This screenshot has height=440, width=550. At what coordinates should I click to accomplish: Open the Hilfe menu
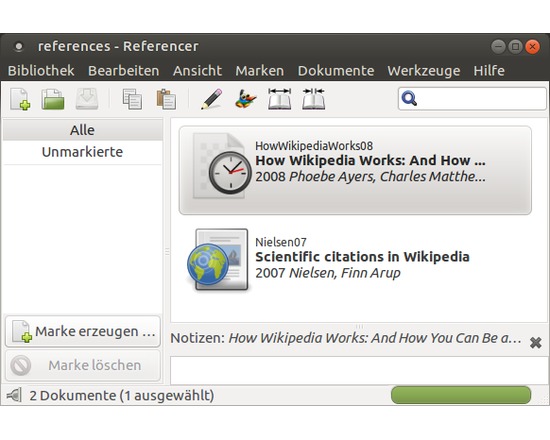click(489, 71)
